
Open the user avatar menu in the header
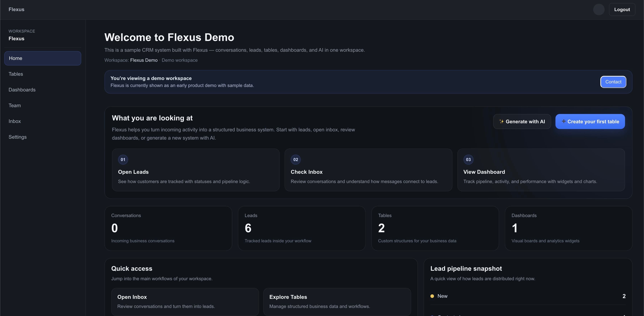coord(599,9)
